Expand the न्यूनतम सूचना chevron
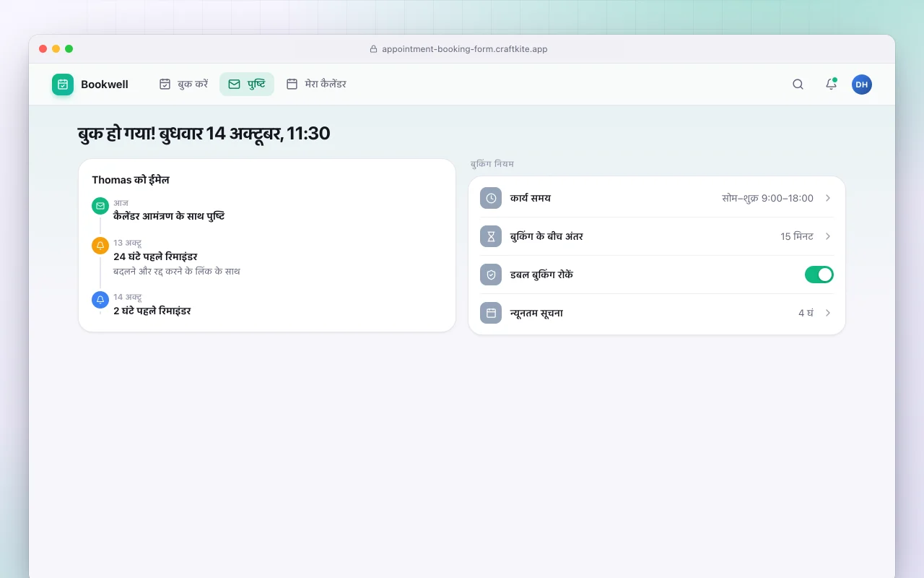The height and width of the screenshot is (578, 924). tap(828, 313)
